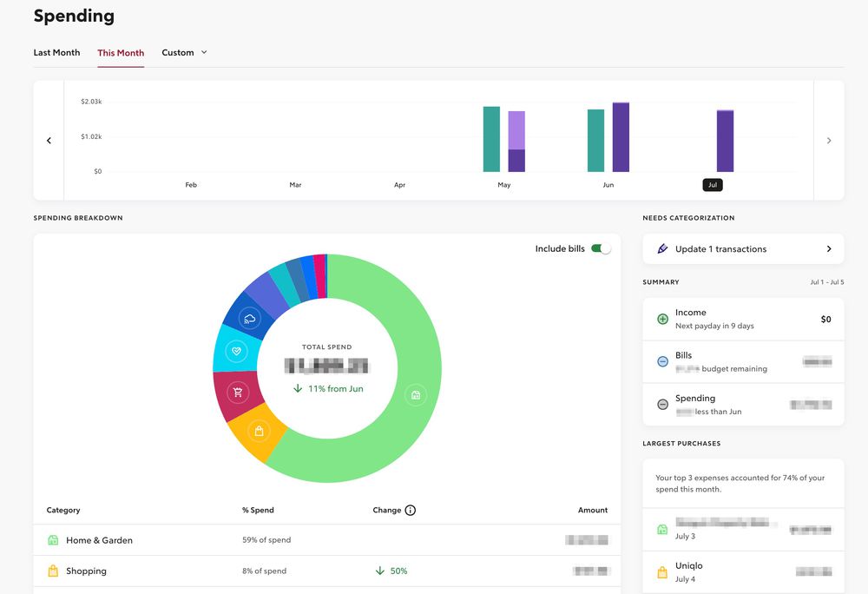The image size is (868, 594).
Task: Click the July 3 purchase house icon
Action: [662, 529]
